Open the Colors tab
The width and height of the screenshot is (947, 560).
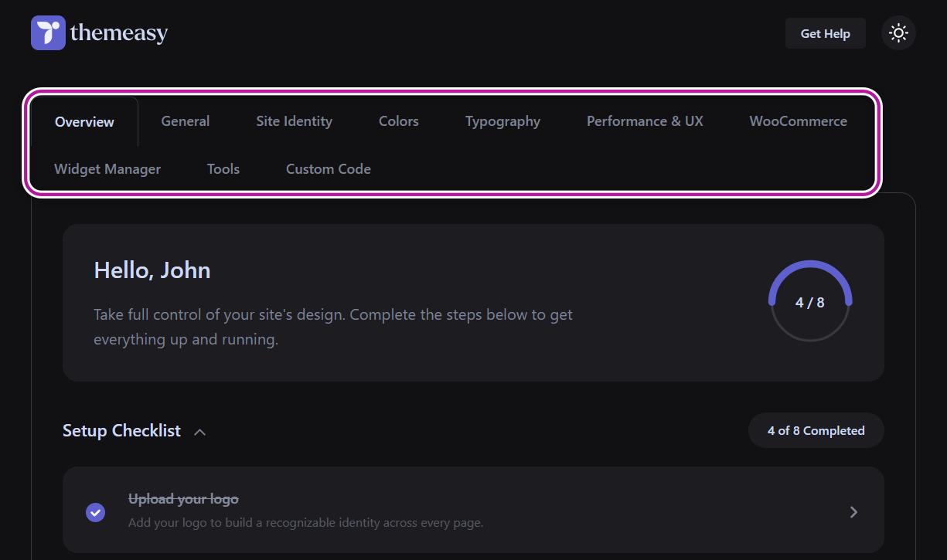pyautogui.click(x=399, y=120)
